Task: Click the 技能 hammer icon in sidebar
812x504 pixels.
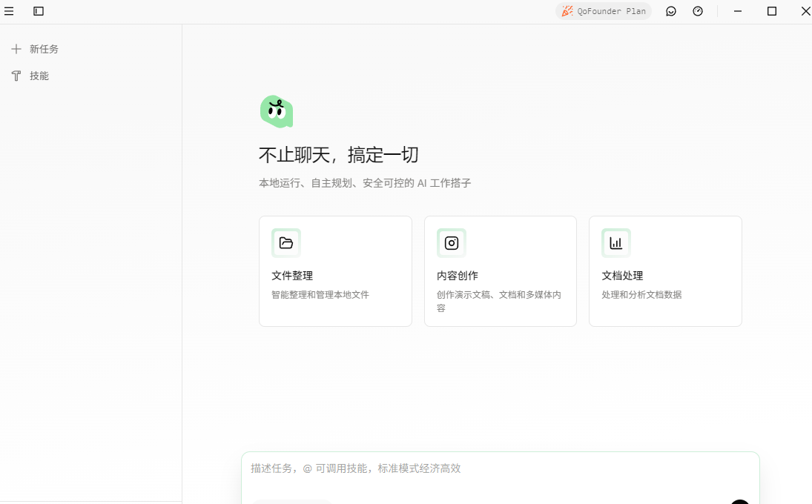Action: (x=16, y=76)
